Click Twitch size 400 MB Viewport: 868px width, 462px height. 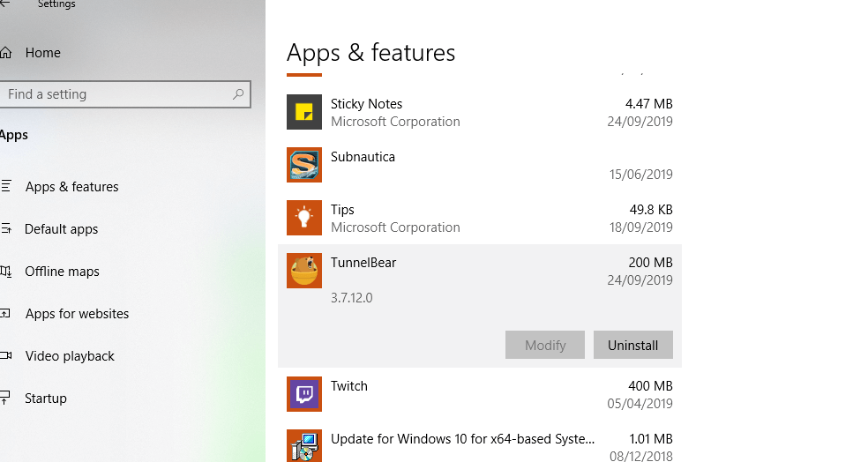click(x=650, y=386)
